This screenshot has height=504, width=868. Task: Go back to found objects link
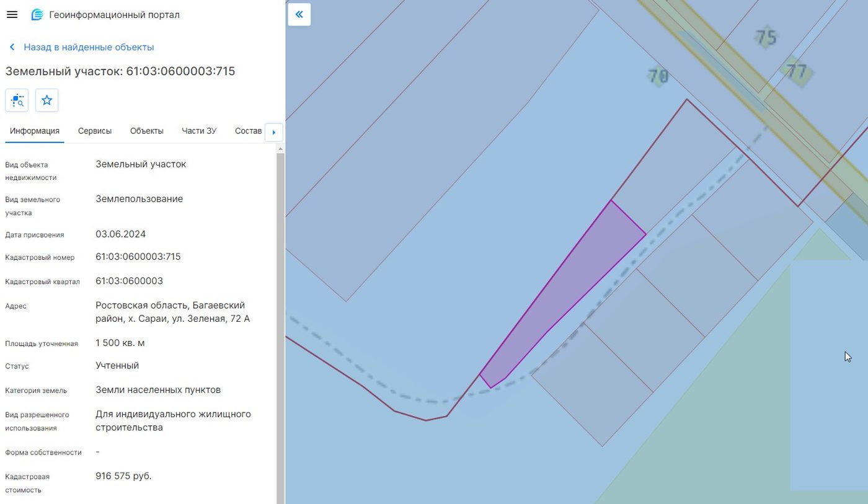coord(89,47)
